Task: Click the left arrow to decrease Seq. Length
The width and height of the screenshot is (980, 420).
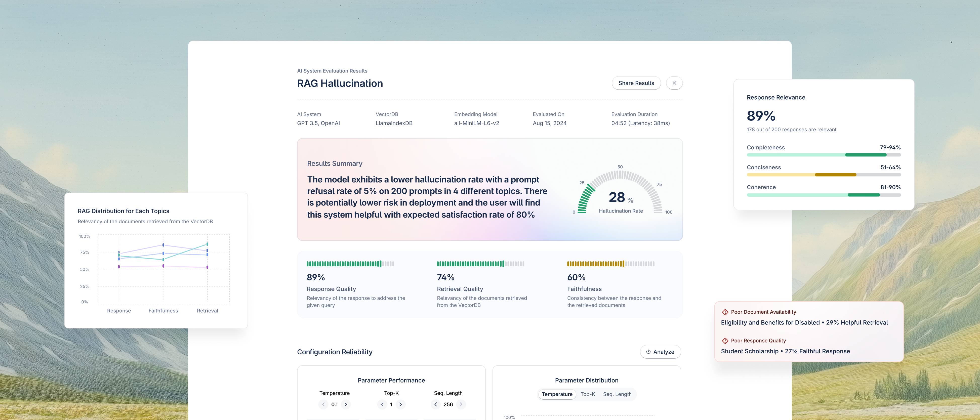Action: tap(435, 404)
